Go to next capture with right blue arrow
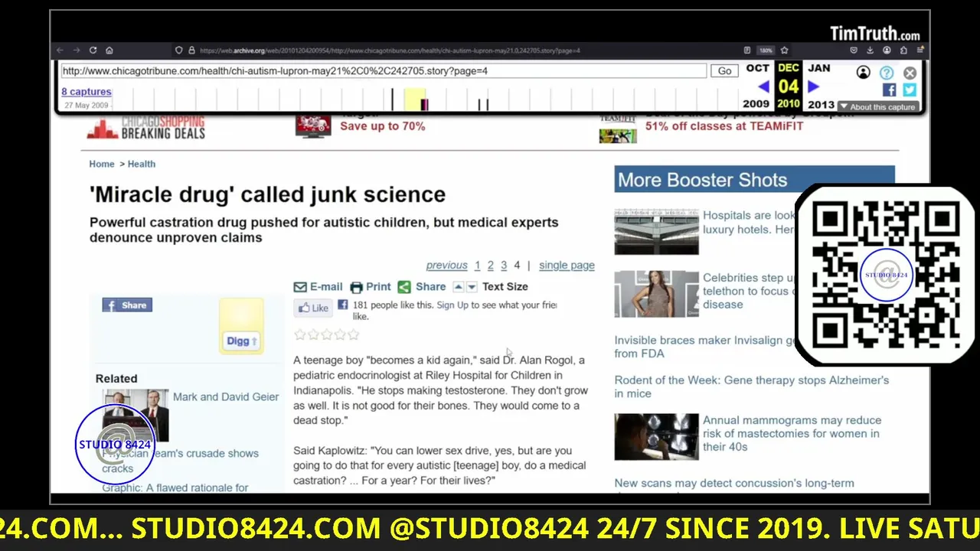The image size is (980, 551). 813,87
